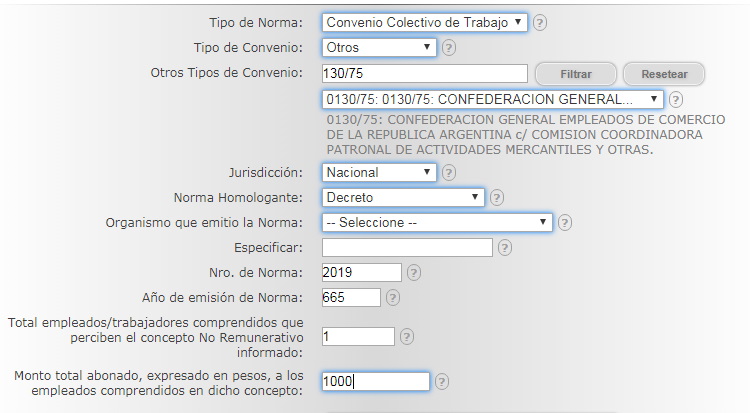Viewport: 750px width, 413px height.
Task: Expand Norma Homologante Decreto dropdown
Action: coord(403,197)
